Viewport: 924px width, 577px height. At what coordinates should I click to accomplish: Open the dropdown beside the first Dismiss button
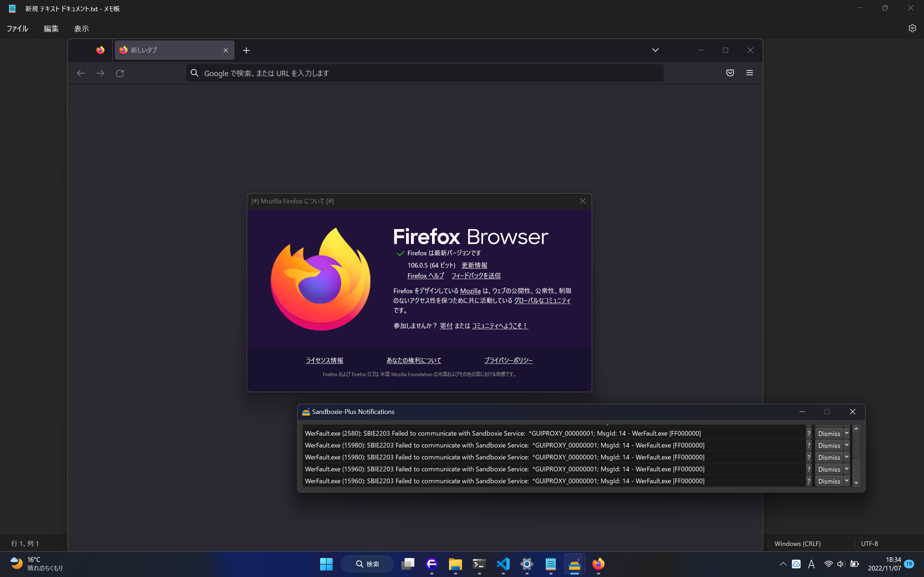point(847,433)
